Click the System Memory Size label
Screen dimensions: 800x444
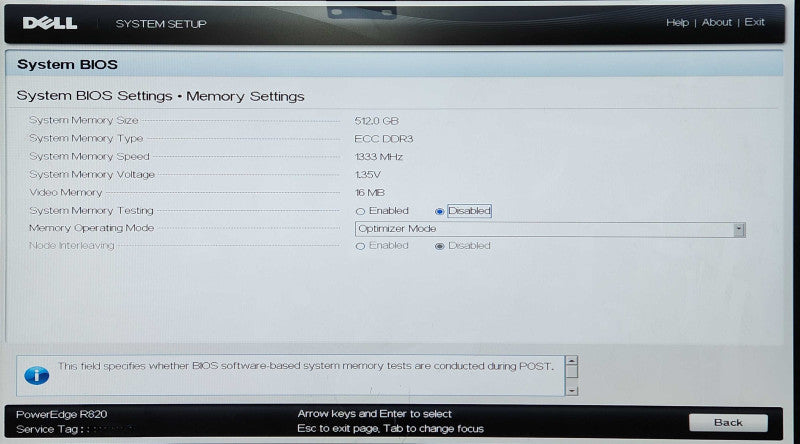click(x=84, y=120)
